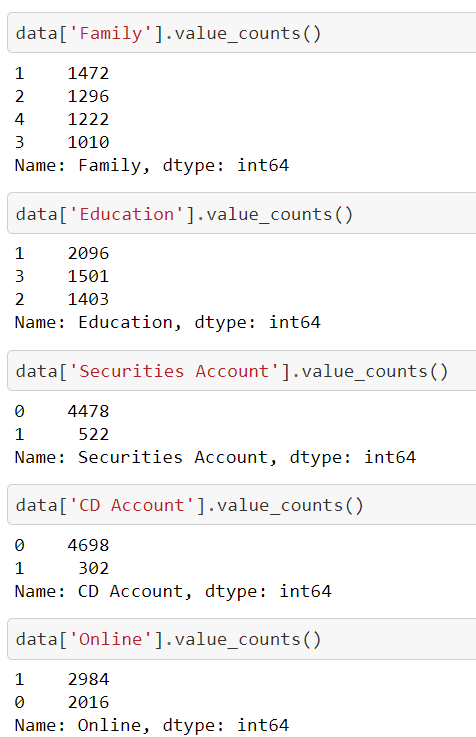Click the 'Securities Account' string literal
The height and width of the screenshot is (737, 476).
point(174,371)
